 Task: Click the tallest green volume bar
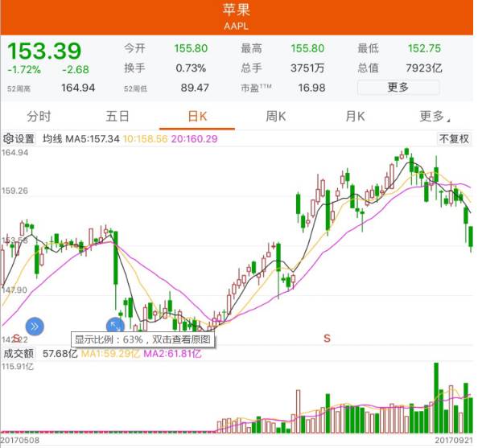click(436, 397)
